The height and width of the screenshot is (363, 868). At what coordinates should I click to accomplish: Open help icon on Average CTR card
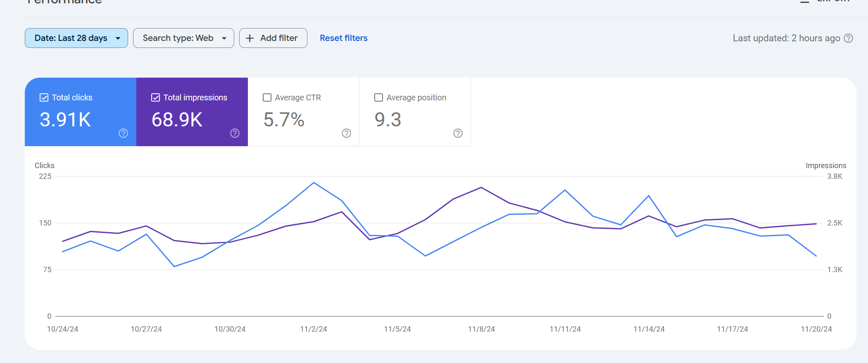coord(346,133)
